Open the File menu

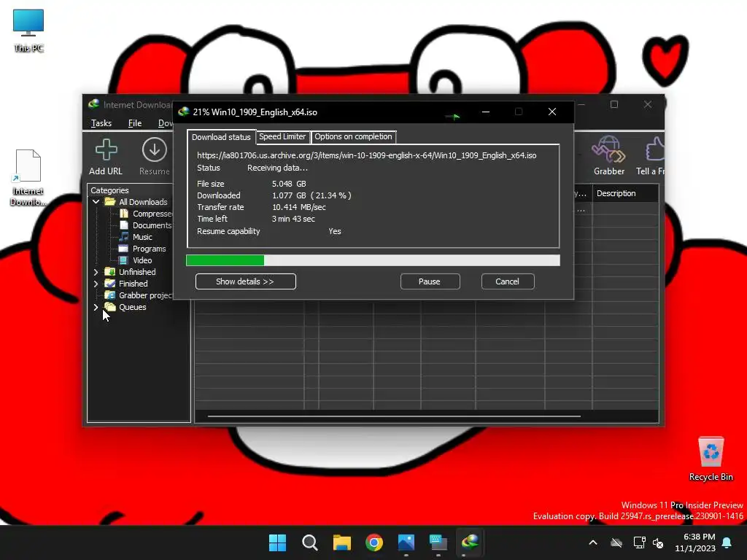(135, 123)
